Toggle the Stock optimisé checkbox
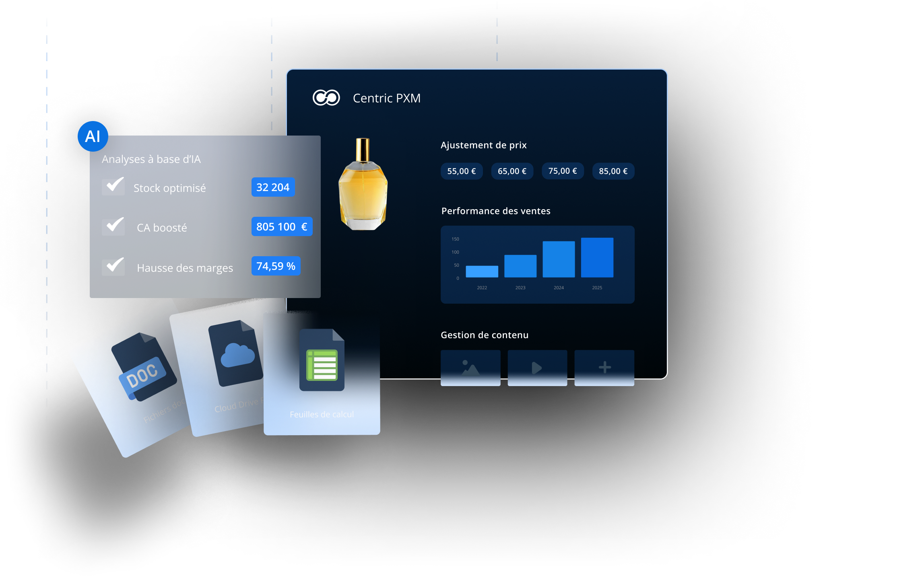924x584 pixels. pyautogui.click(x=113, y=187)
